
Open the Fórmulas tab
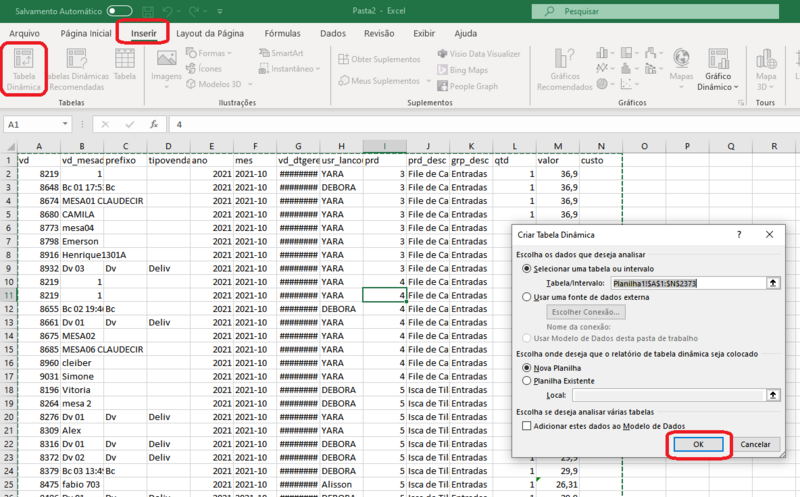click(x=282, y=33)
